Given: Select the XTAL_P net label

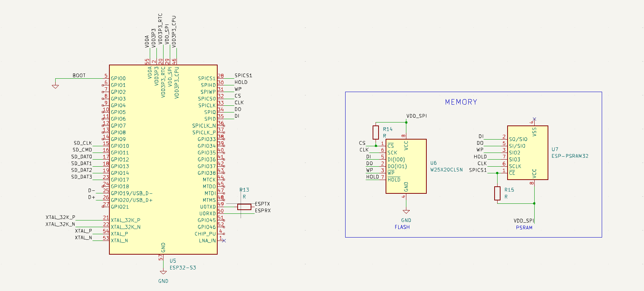Looking at the screenshot, I should [83, 231].
